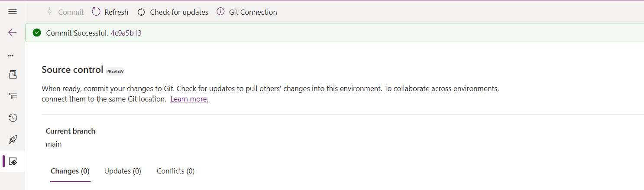Click the back arrow icon
The width and height of the screenshot is (644, 190).
(13, 33)
